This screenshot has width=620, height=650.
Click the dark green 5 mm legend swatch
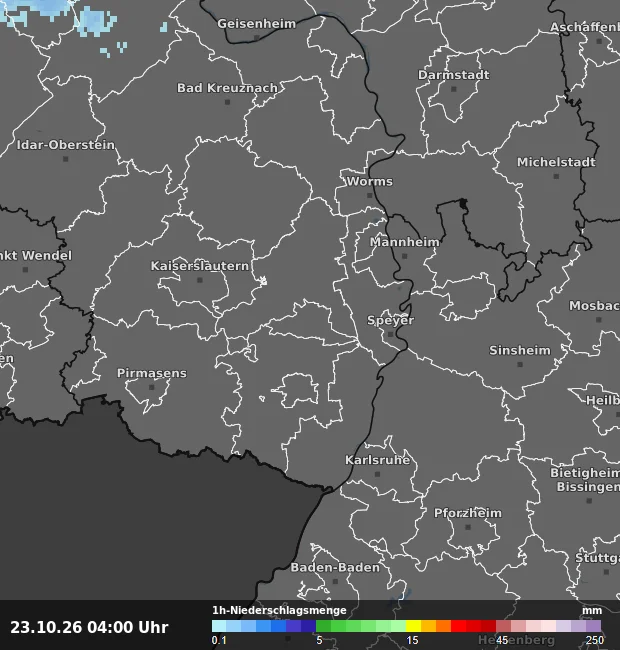tap(323, 626)
